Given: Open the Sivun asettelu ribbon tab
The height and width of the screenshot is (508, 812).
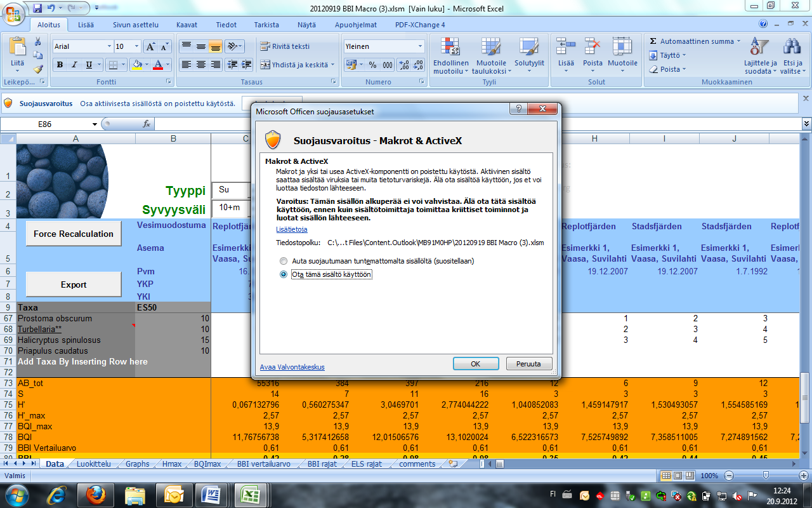Looking at the screenshot, I should [x=136, y=25].
